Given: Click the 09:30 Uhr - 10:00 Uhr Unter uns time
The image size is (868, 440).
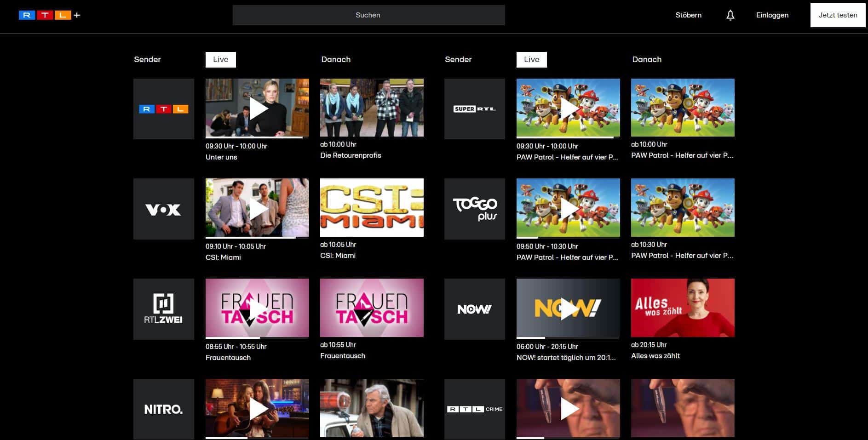Looking at the screenshot, I should click(x=236, y=146).
